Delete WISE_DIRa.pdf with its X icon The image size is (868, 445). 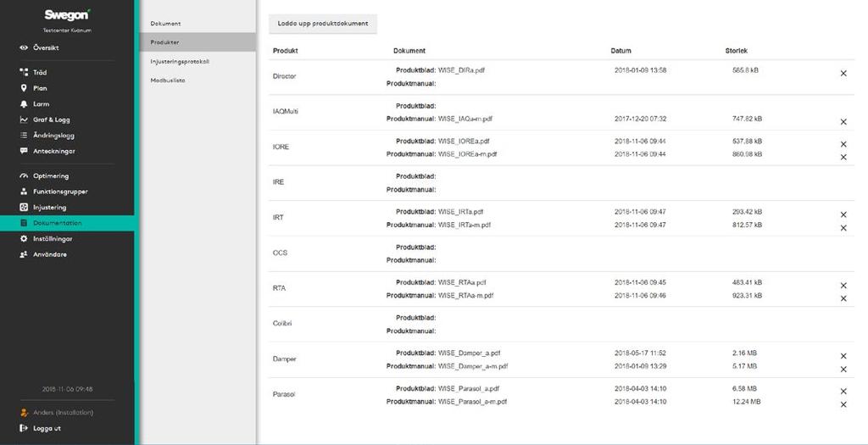click(843, 73)
